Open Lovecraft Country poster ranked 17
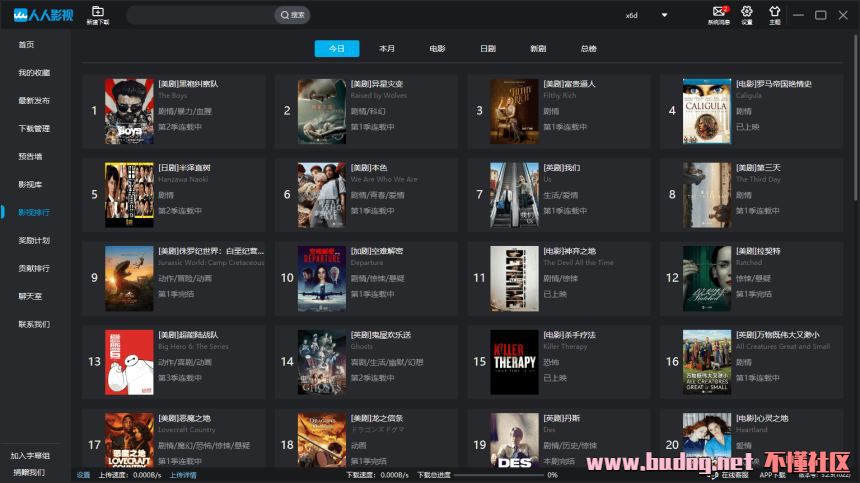 click(x=129, y=440)
